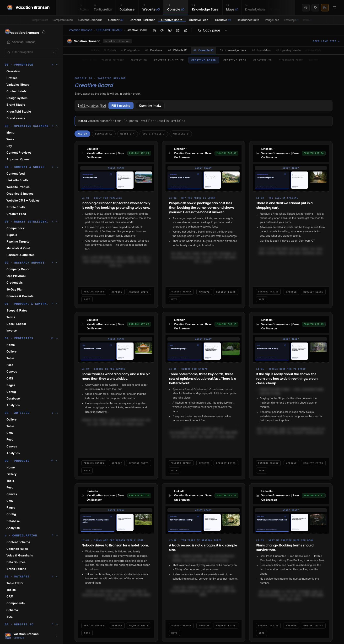344x644 pixels.
Task: Toggle the light/dark theme sun icon
Action: (306, 8)
